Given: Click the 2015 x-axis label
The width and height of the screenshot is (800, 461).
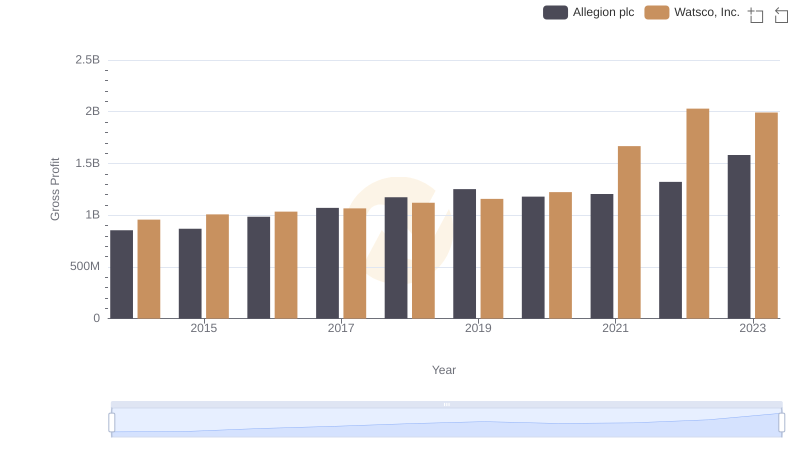Looking at the screenshot, I should 204,328.
